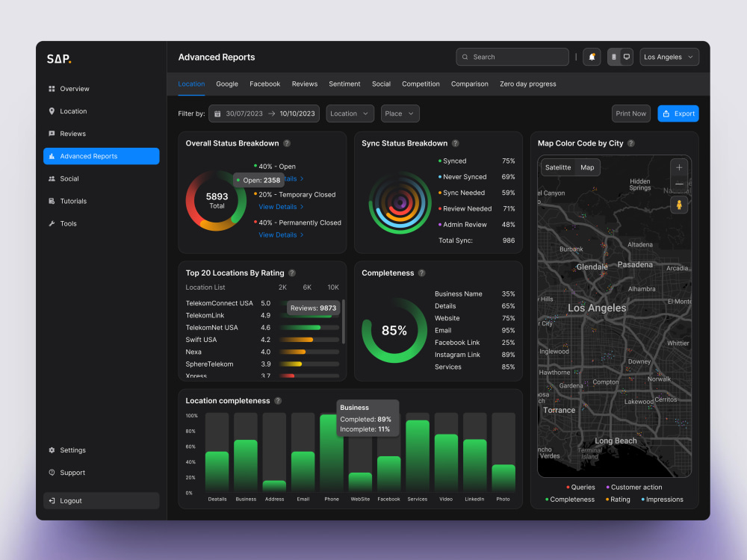
Task: Toggle Queries legend item
Action: (x=580, y=487)
